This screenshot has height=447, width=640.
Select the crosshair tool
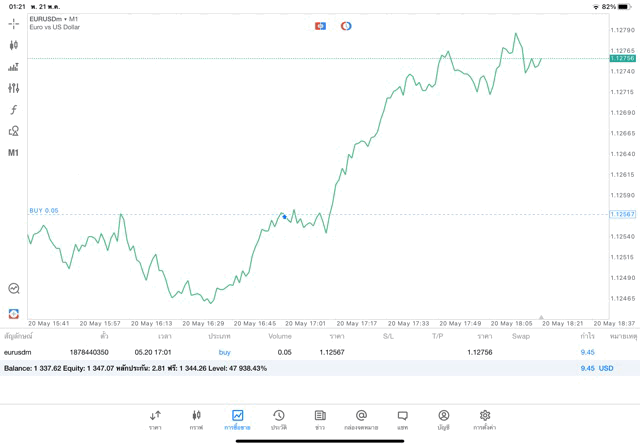(x=14, y=23)
